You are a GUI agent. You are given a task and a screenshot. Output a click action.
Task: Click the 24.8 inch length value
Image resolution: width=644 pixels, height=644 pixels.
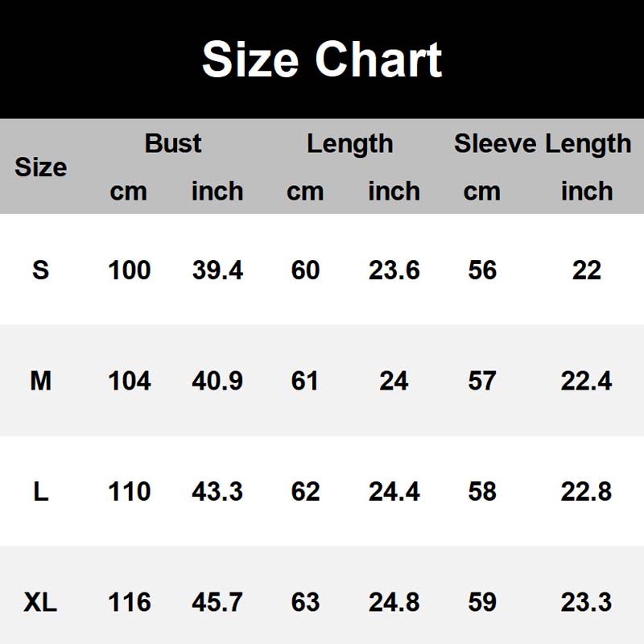click(394, 601)
